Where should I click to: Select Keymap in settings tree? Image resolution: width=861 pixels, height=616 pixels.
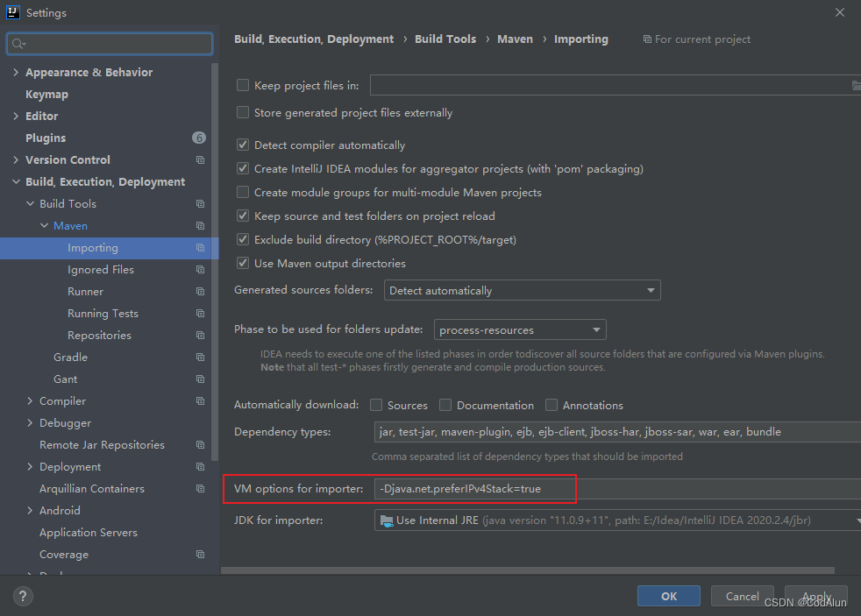(x=46, y=95)
